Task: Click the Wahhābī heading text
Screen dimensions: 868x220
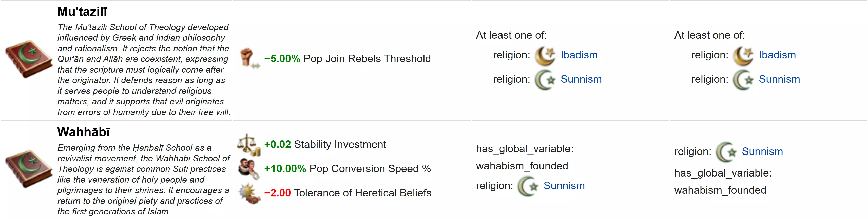Action: click(84, 132)
